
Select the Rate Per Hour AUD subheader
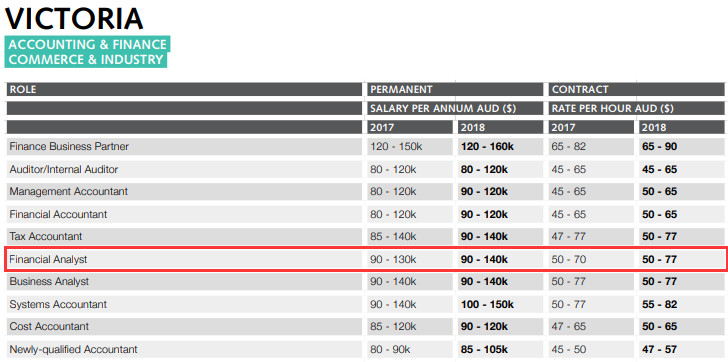[637, 108]
